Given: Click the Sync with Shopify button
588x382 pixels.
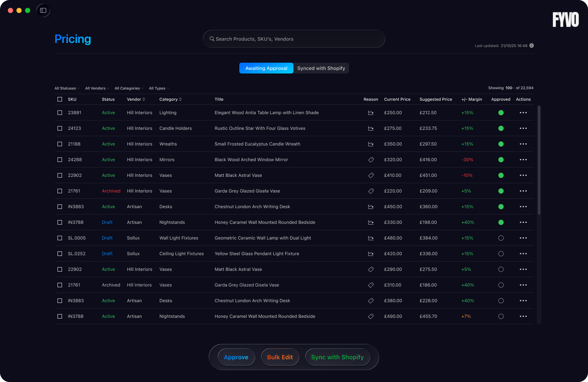Looking at the screenshot, I should [337, 357].
